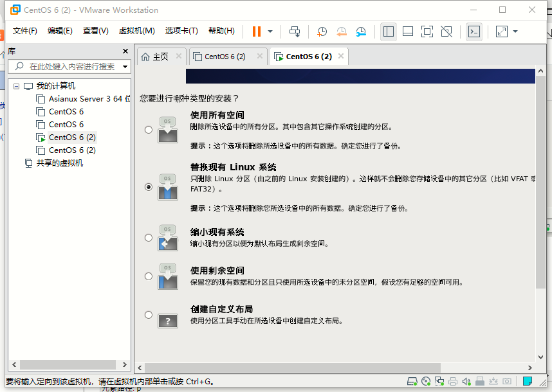Open the 编辑(E) menu

(60, 31)
